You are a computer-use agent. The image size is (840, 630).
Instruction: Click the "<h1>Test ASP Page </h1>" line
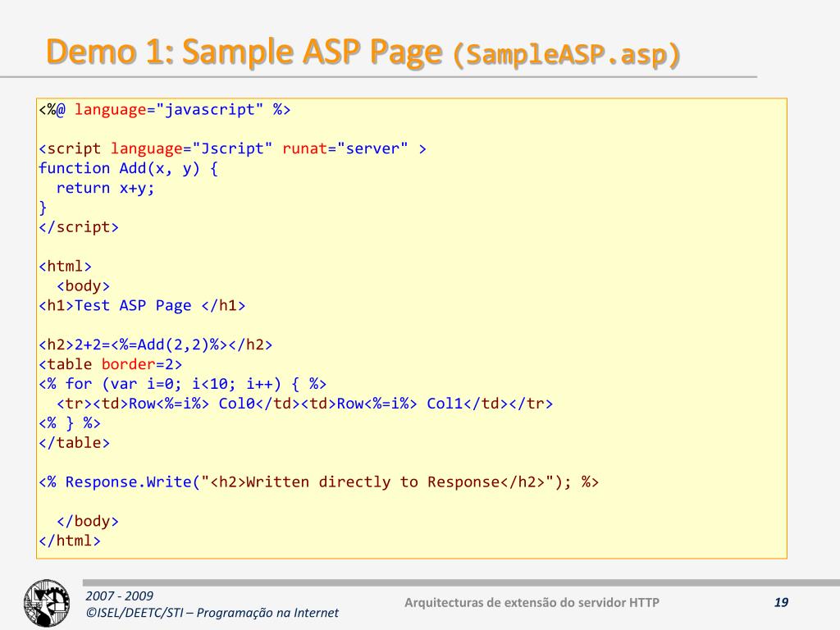(x=142, y=305)
